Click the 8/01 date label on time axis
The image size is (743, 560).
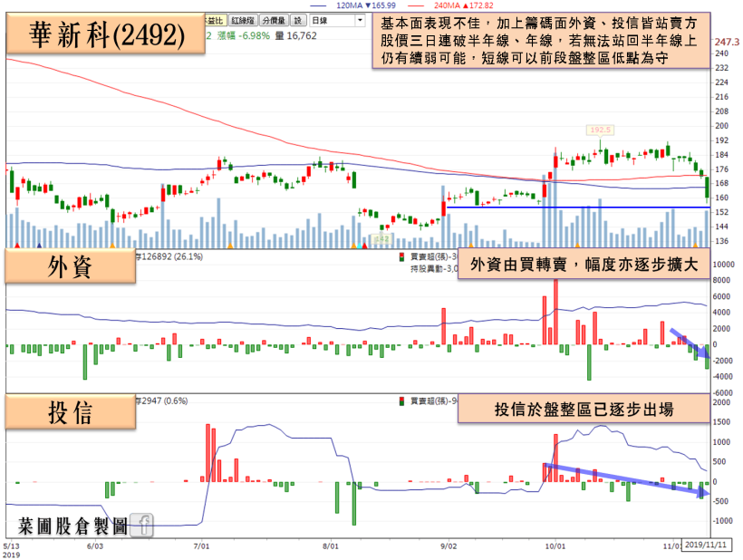331,546
